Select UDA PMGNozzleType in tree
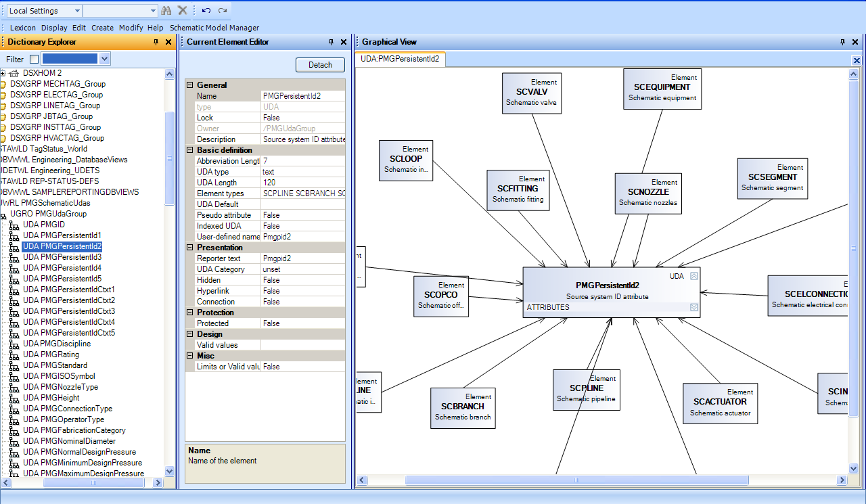This screenshot has width=866, height=504. (60, 387)
